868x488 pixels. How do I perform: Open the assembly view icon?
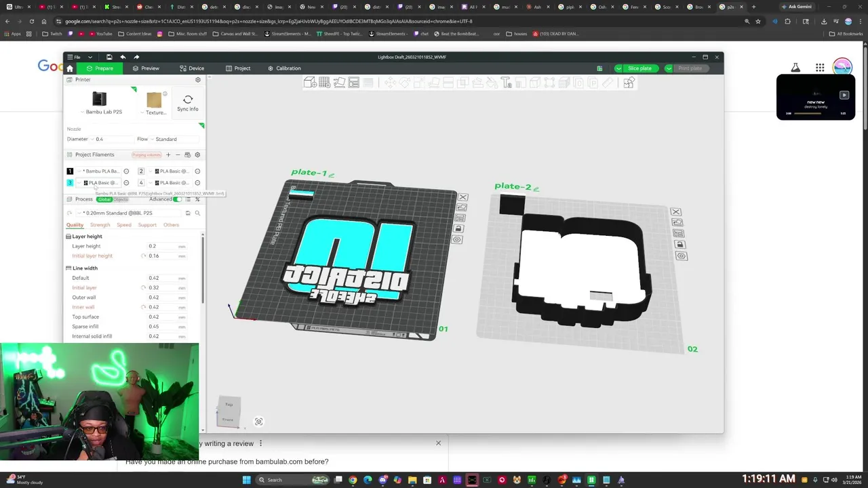tap(629, 83)
